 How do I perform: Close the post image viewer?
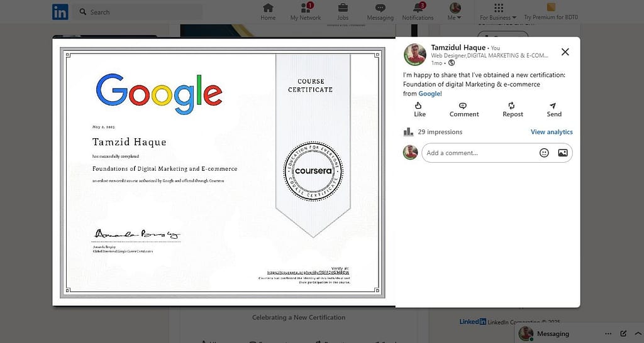[x=565, y=52]
